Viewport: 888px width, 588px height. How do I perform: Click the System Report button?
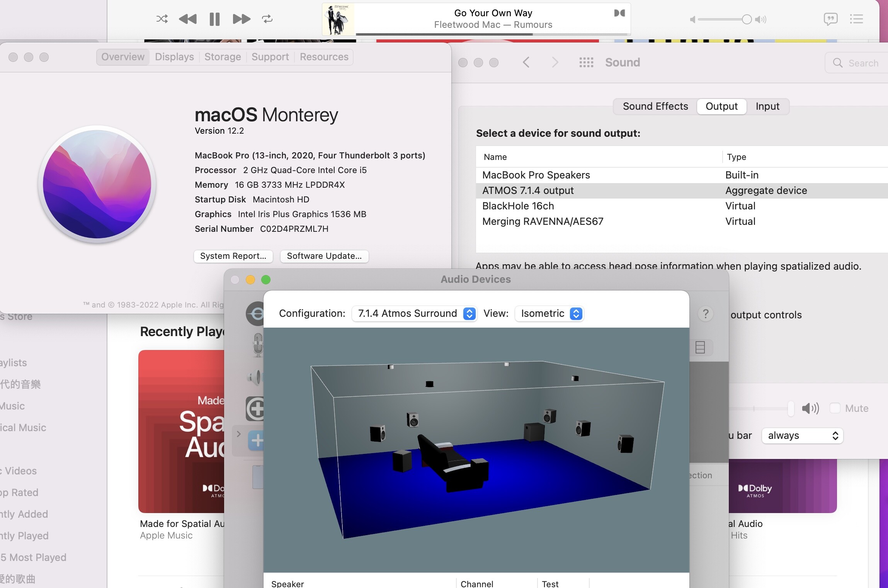[x=233, y=256]
